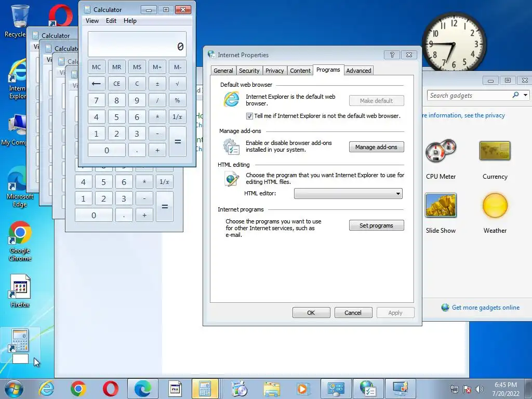Screen dimensions: 532x399
Task: Click the M+ key on Calculator
Action: point(157,67)
